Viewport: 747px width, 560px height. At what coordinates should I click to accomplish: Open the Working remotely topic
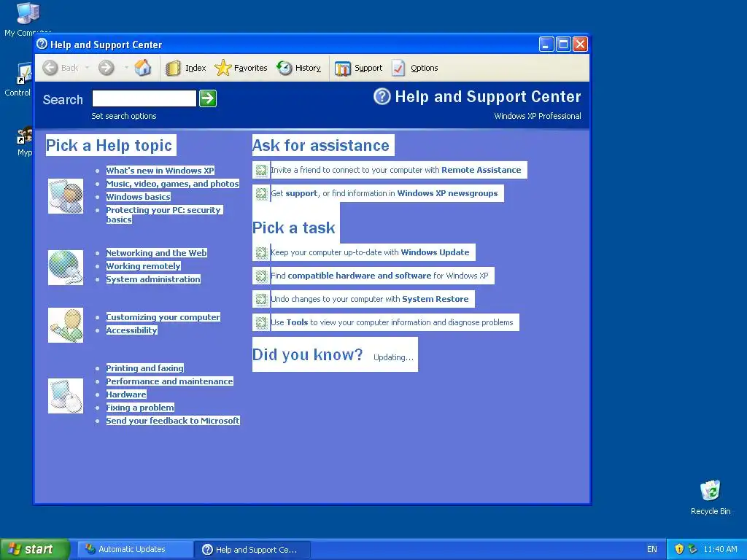pos(144,266)
